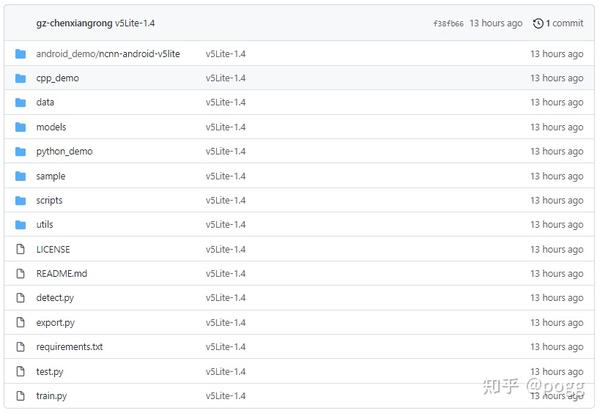The width and height of the screenshot is (600, 413).
Task: Click the LICENSE file icon
Action: [x=20, y=249]
